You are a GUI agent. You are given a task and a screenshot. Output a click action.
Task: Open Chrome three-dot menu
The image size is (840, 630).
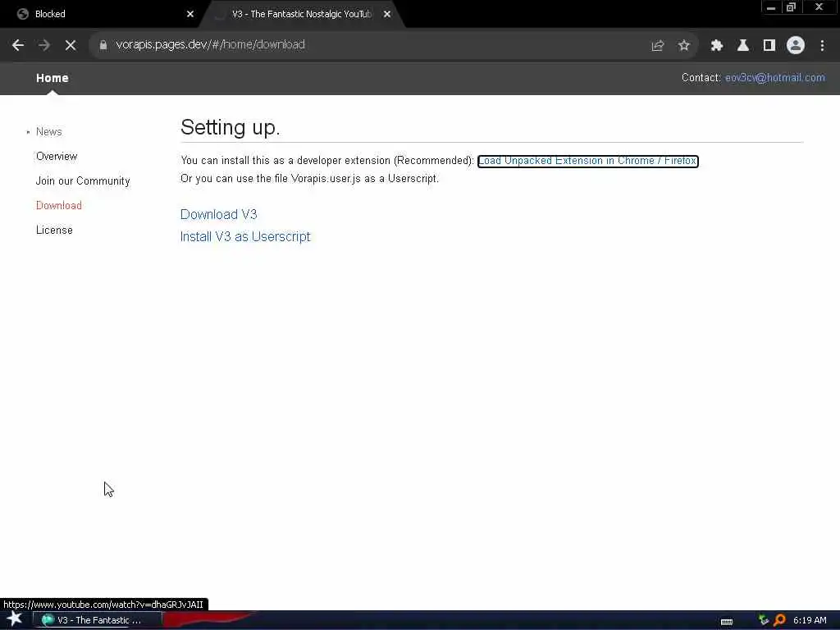[x=822, y=46]
